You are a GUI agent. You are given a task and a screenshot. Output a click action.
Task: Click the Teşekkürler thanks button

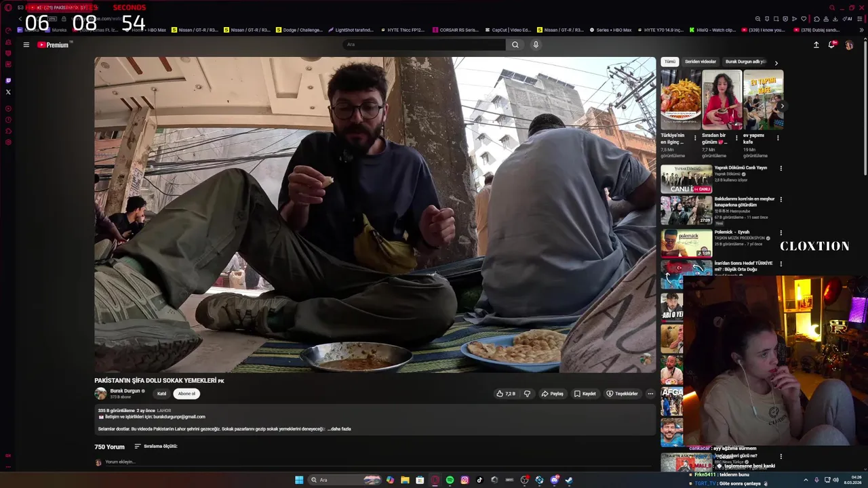tap(623, 394)
